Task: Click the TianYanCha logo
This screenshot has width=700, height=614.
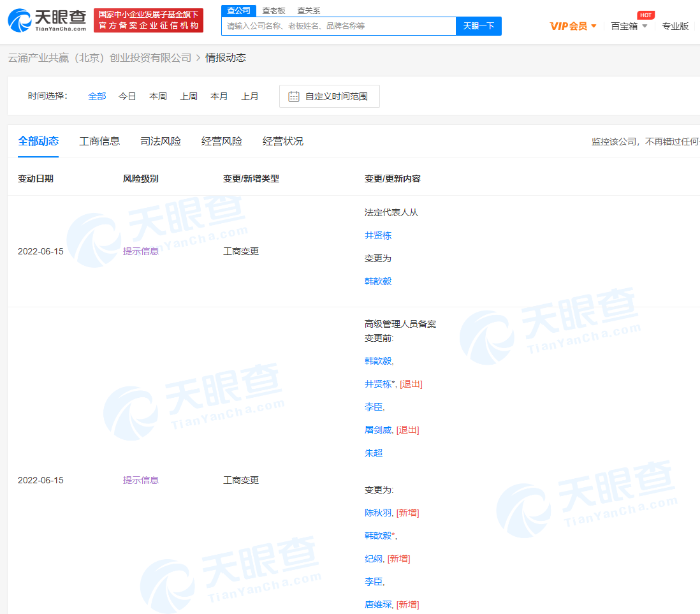Action: click(x=47, y=20)
